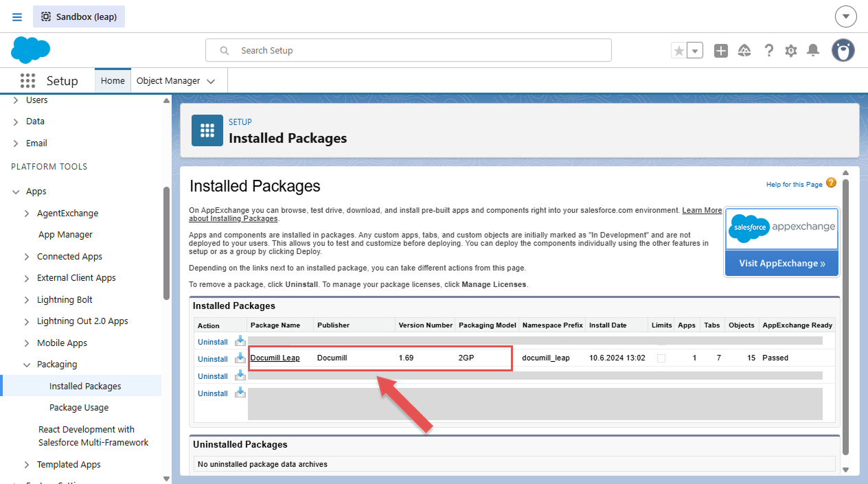Viewport: 868px width, 484px height.
Task: Open the user profile avatar
Action: click(x=843, y=50)
